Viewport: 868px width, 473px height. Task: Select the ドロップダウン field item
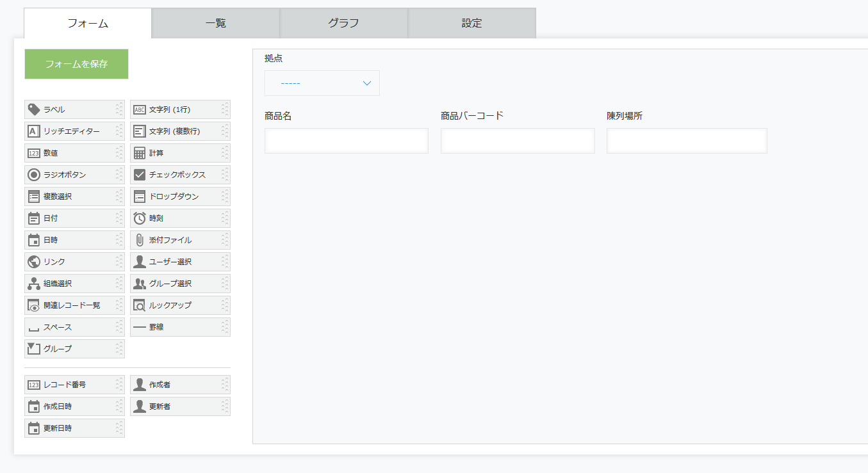coord(179,196)
